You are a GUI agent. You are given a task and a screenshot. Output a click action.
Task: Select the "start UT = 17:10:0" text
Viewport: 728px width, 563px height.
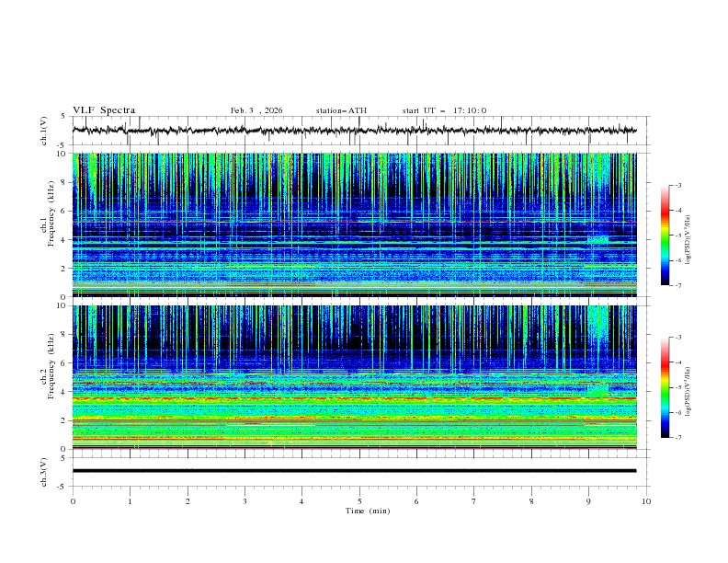point(444,110)
